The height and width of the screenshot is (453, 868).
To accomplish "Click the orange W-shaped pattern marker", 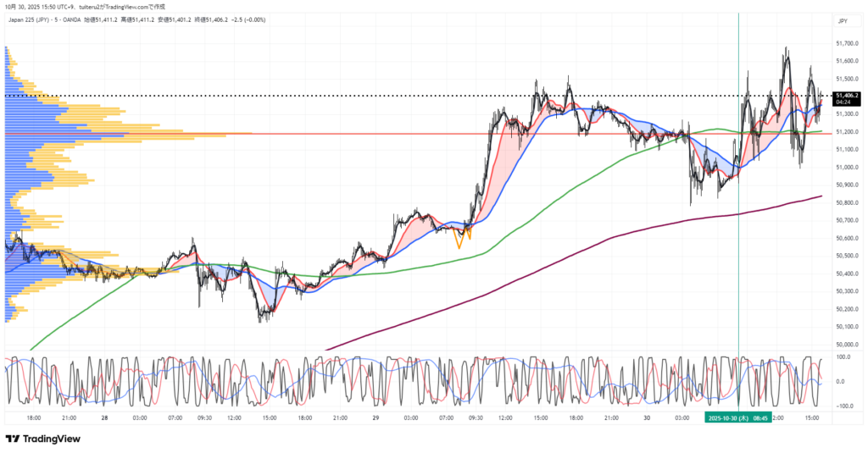I will pos(463,239).
